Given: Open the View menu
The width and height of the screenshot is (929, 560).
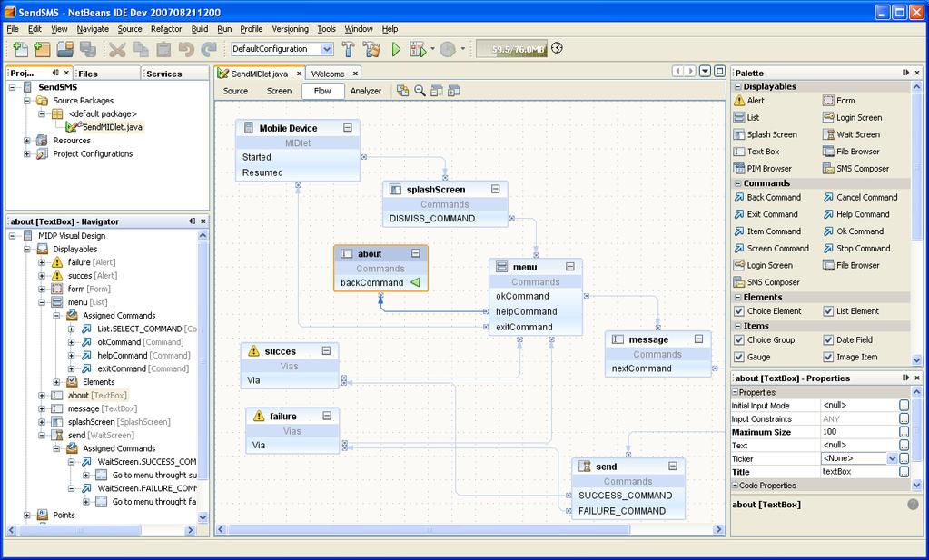Looking at the screenshot, I should 59,29.
